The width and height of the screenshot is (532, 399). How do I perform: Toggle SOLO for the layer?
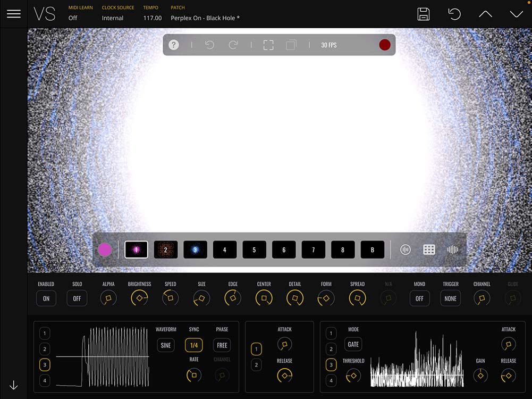pos(77,298)
